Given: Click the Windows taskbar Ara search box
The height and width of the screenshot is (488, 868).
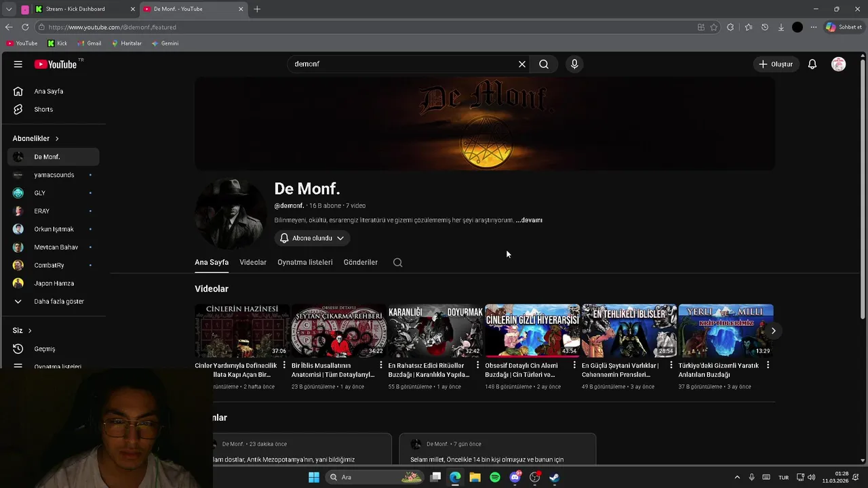Looking at the screenshot, I should point(374,477).
